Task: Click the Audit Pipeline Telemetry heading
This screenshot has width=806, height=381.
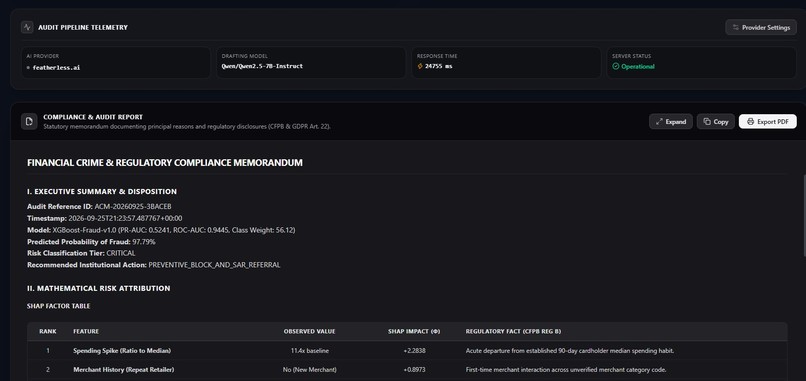Action: click(83, 27)
